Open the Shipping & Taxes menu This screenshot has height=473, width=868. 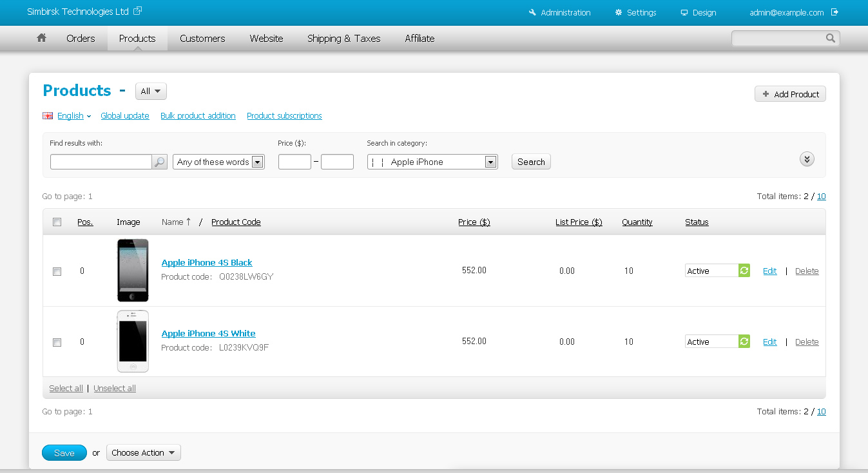click(x=344, y=39)
